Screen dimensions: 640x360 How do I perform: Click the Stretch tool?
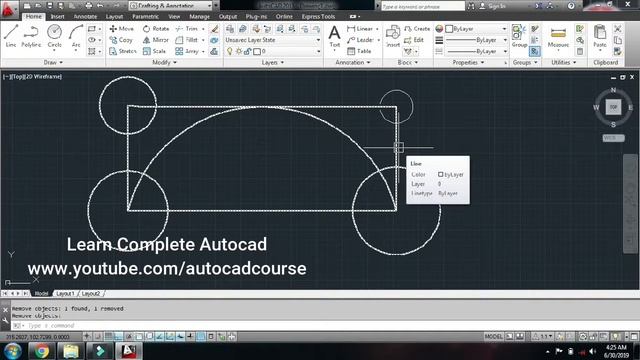click(x=123, y=51)
